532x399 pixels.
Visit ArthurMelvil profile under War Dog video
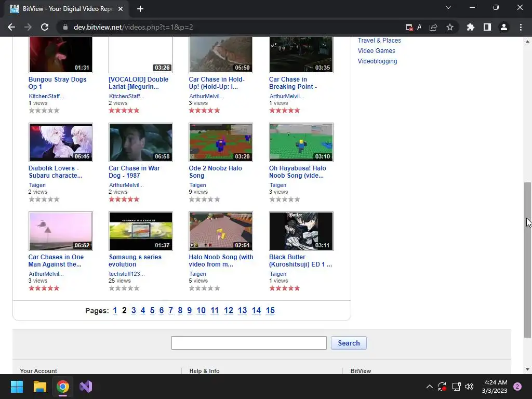tap(126, 185)
